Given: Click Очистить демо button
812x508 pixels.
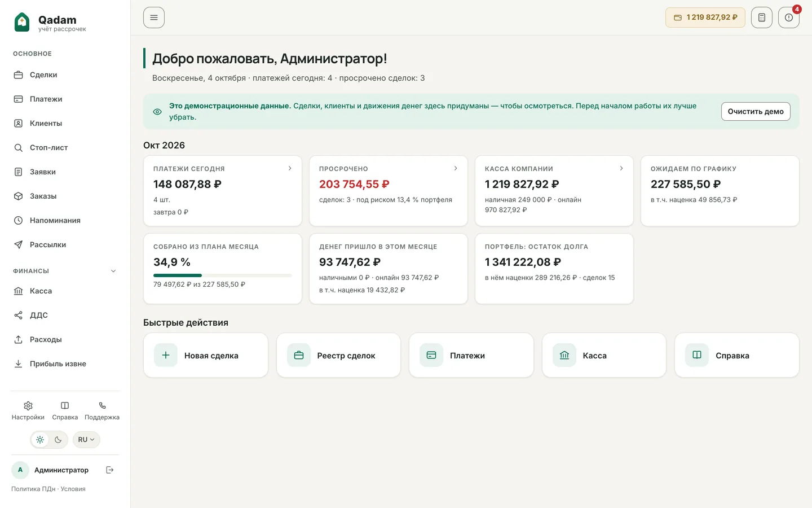Looking at the screenshot, I should click(756, 112).
